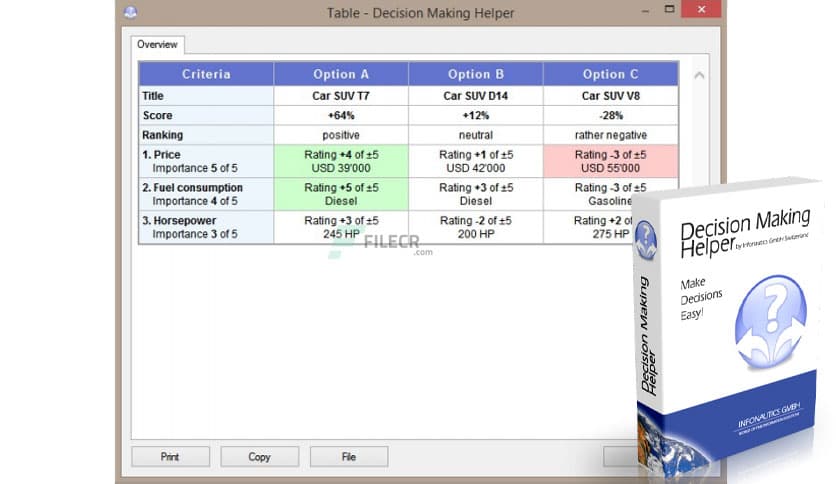Click the Option B column header
836x484 pixels.
point(476,74)
